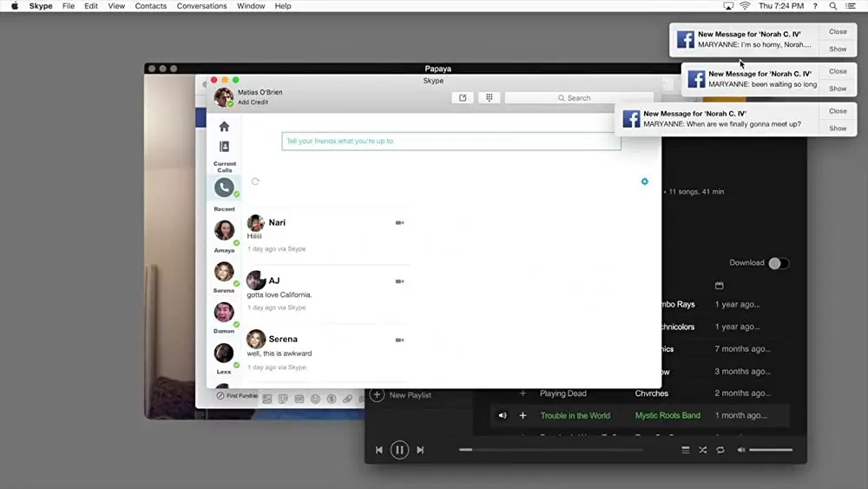868x489 pixels.
Task: Open the Conversations menu in the menu bar
Action: 201,6
